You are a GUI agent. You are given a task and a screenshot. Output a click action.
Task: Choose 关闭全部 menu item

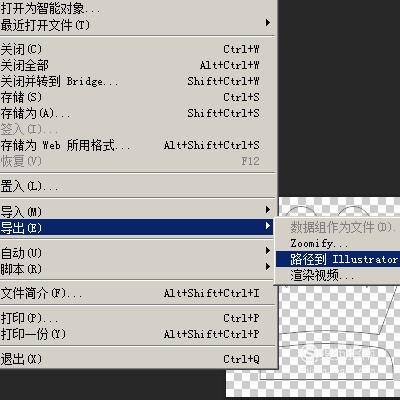pos(137,65)
